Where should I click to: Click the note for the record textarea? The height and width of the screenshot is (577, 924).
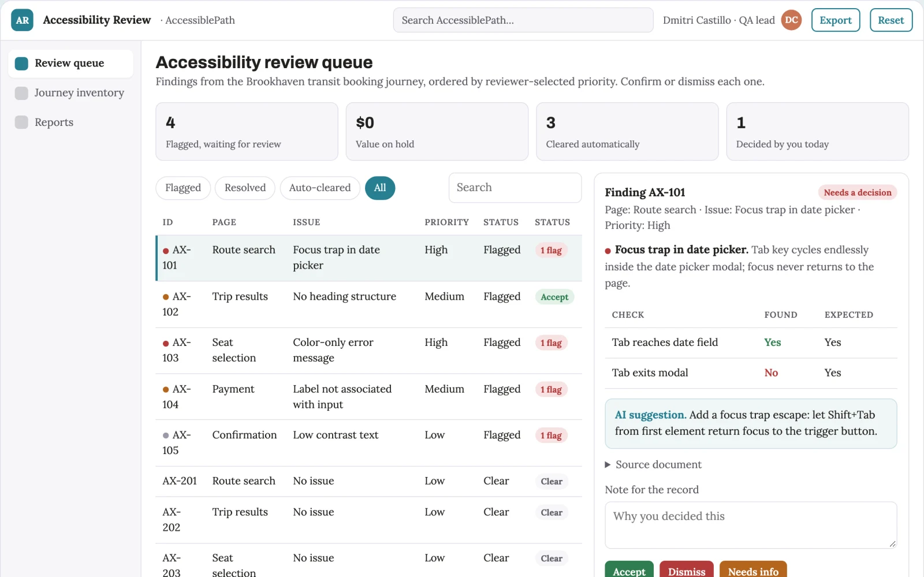click(751, 525)
